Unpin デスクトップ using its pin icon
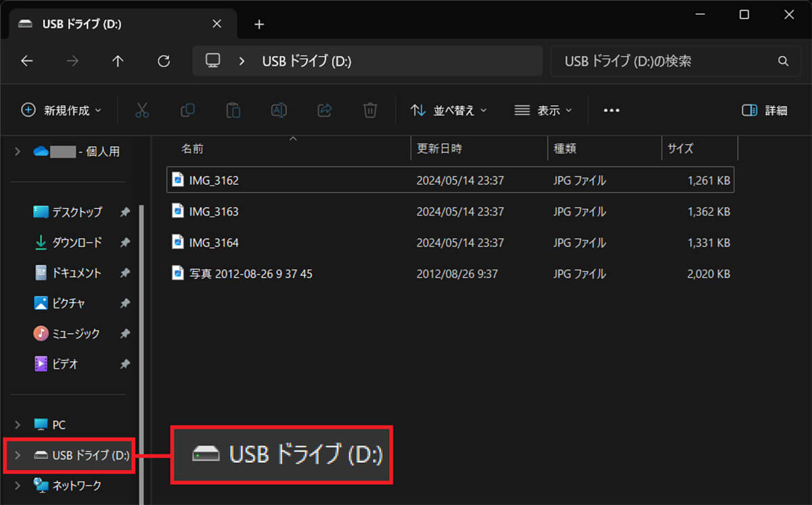The height and width of the screenshot is (505, 812). 125,212
